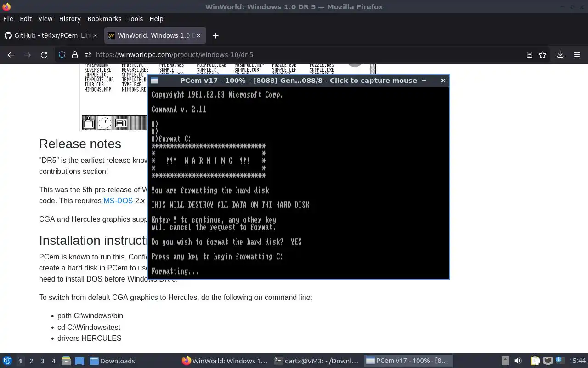Open the Downloads folder taskbar entry
The image size is (588, 368).
[112, 361]
